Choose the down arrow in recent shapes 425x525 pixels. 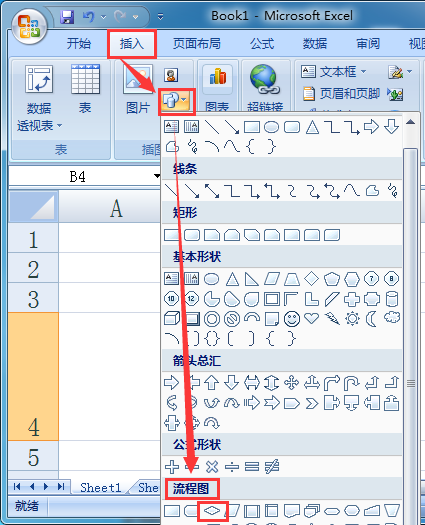click(x=391, y=127)
